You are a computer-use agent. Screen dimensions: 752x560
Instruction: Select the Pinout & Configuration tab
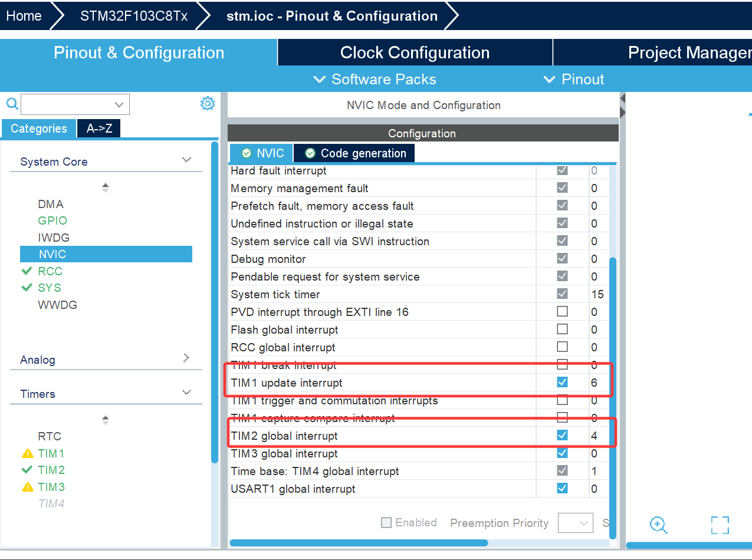[x=139, y=52]
